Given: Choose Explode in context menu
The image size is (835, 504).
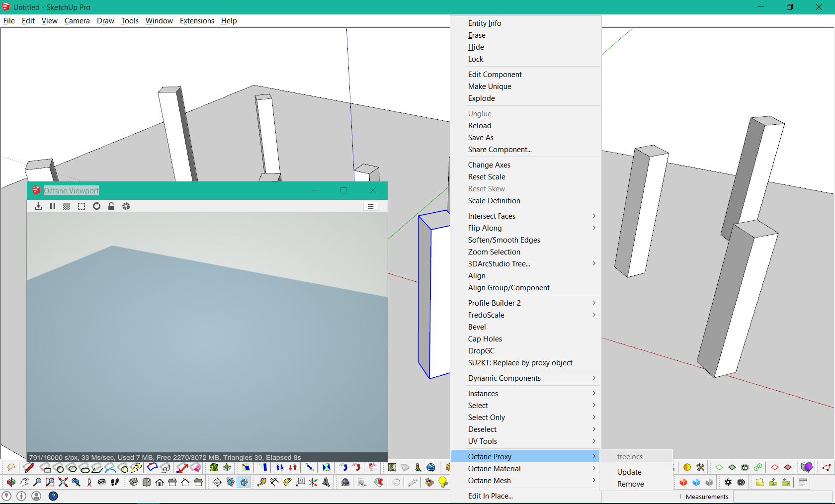Looking at the screenshot, I should click(x=526, y=98).
